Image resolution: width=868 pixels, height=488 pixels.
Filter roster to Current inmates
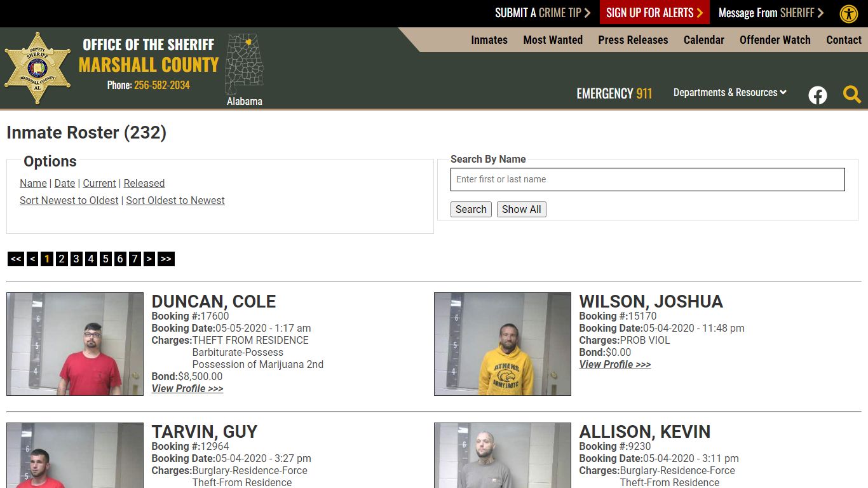pos(99,183)
